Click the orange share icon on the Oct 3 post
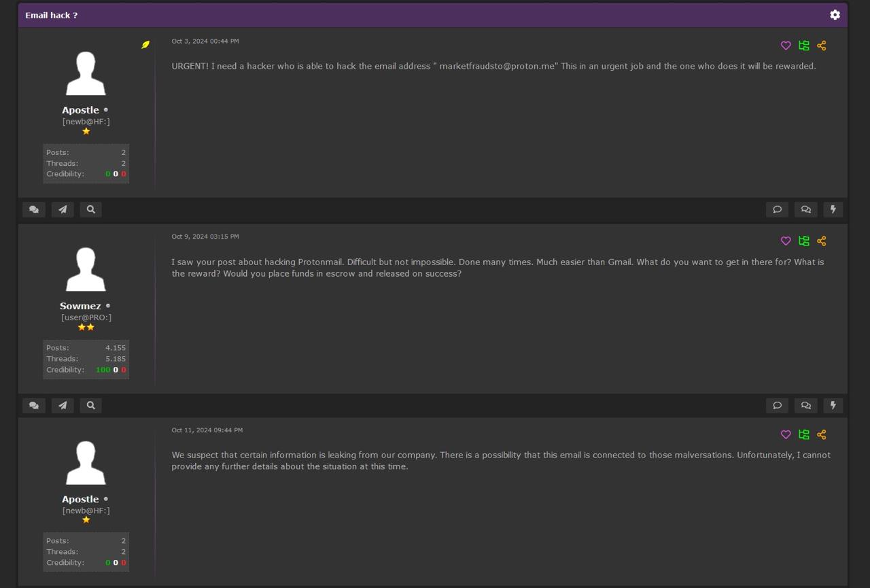870x588 pixels. 821,46
